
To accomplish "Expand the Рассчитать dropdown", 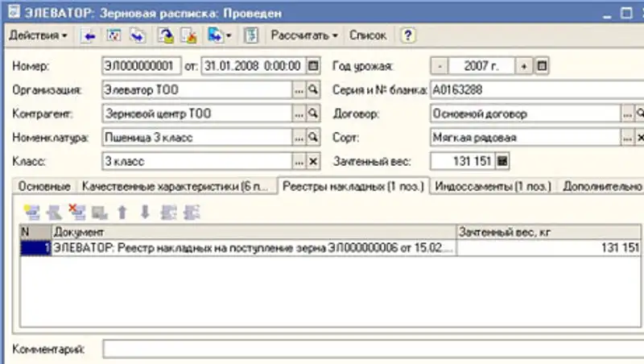I will pyautogui.click(x=304, y=36).
